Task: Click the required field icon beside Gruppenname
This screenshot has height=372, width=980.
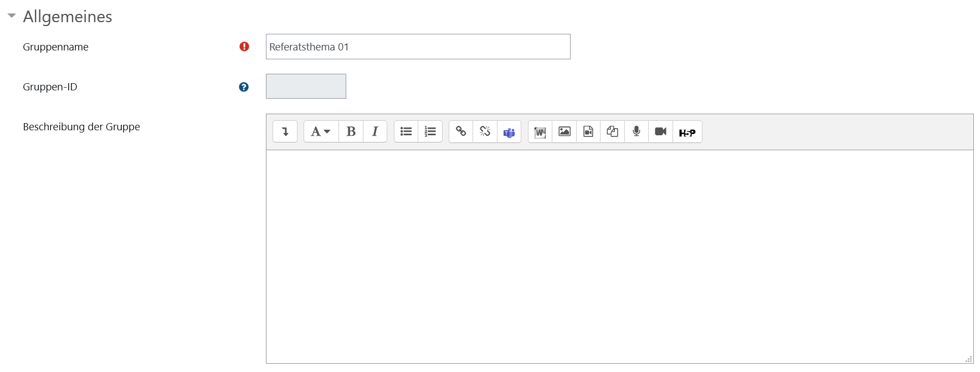Action: click(x=244, y=47)
